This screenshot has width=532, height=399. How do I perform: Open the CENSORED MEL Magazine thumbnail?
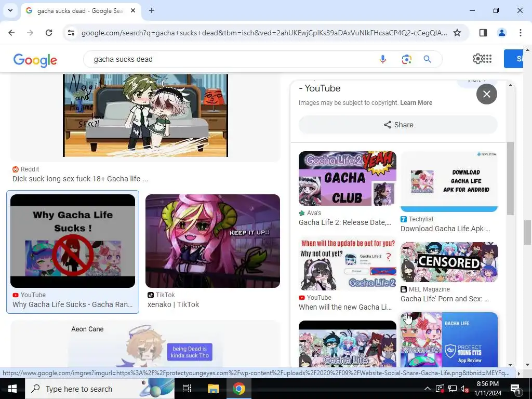pyautogui.click(x=449, y=262)
